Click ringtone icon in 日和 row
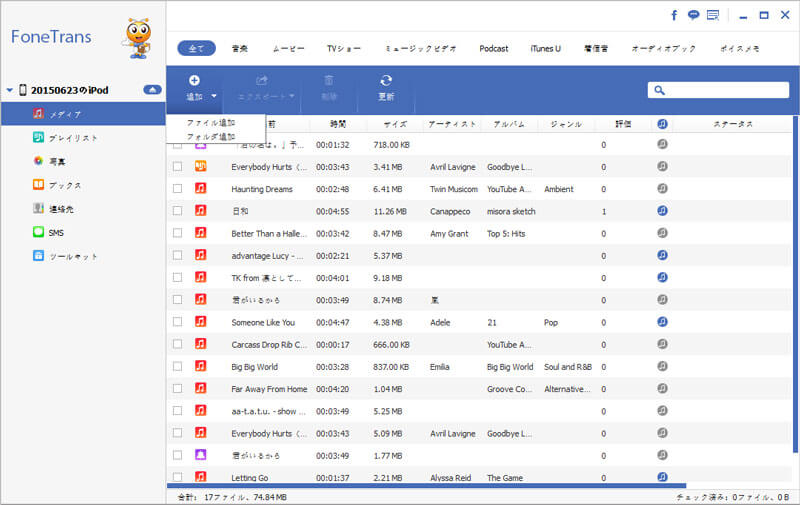This screenshot has width=800, height=505. 662,211
